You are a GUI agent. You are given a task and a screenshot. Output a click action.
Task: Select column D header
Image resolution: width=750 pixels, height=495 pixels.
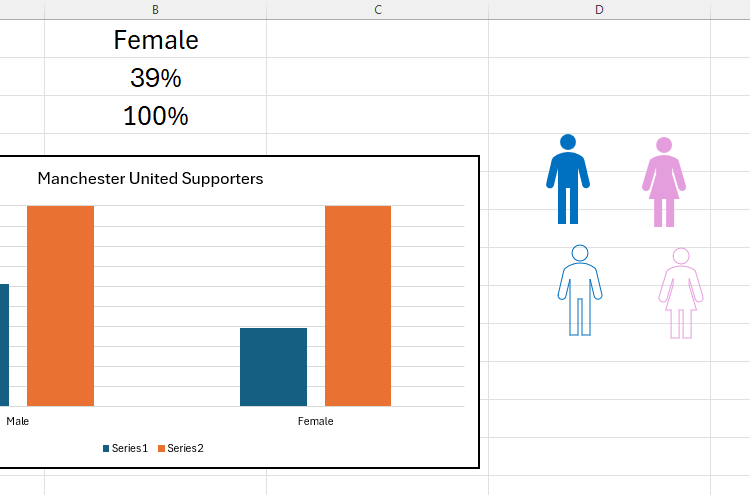[599, 10]
